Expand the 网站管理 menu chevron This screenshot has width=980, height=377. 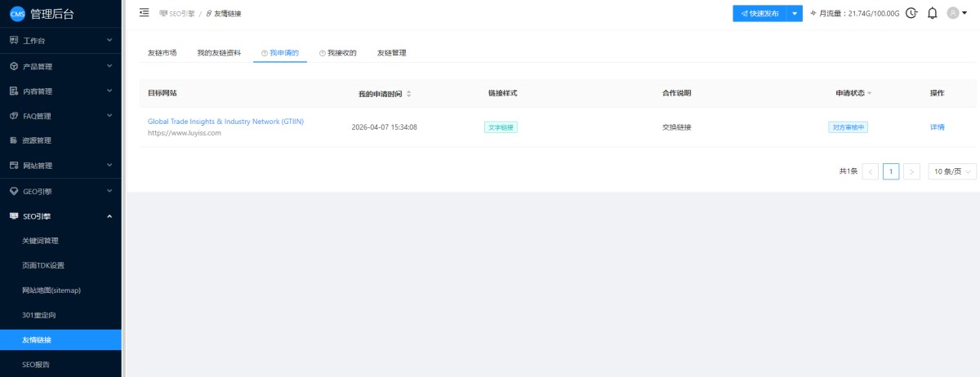109,165
